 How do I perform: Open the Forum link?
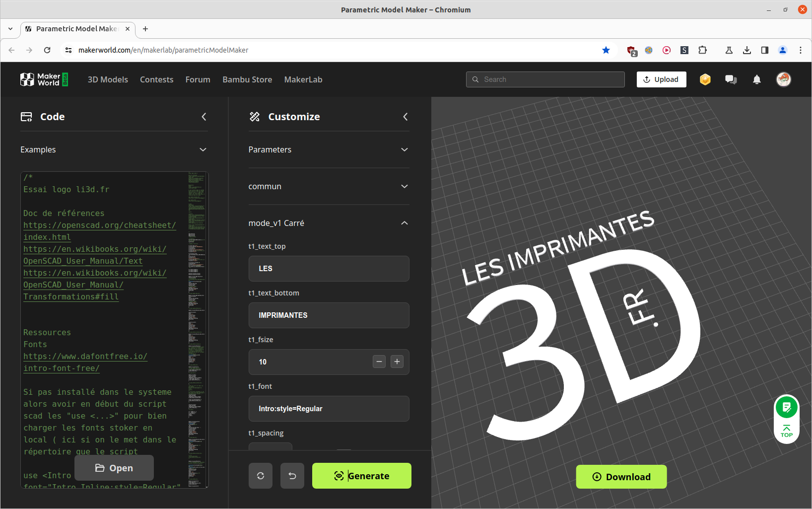tap(198, 79)
